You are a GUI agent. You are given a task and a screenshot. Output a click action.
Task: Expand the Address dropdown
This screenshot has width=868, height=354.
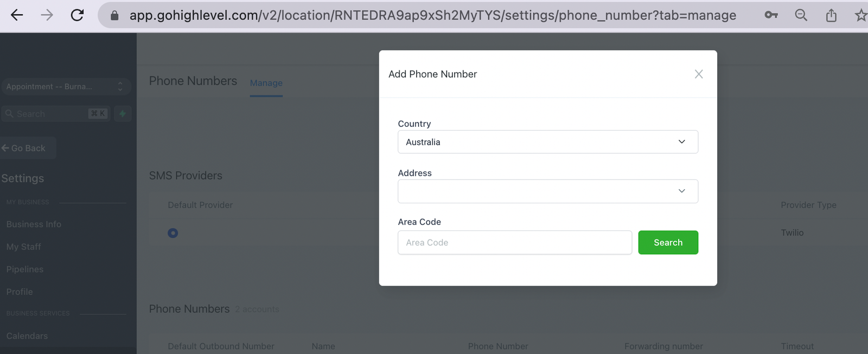547,191
